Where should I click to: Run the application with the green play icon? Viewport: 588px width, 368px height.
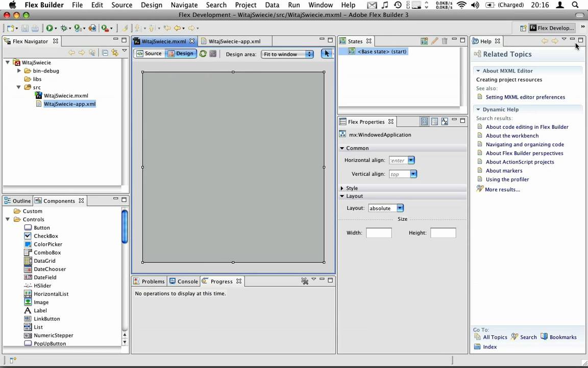coord(50,28)
